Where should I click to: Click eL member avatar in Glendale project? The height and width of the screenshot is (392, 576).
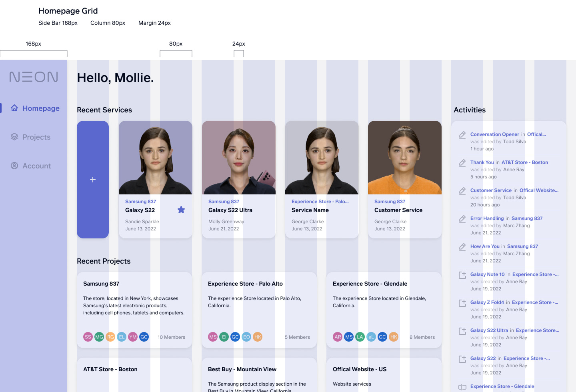tap(371, 337)
